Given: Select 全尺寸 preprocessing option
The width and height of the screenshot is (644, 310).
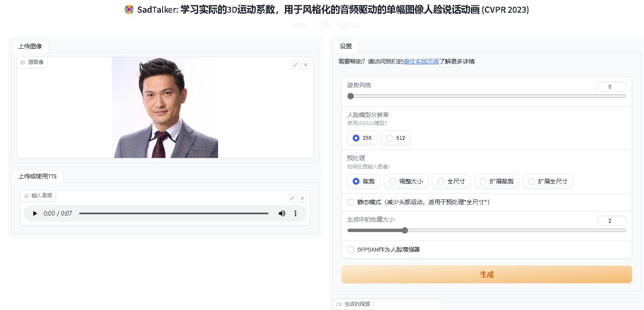Looking at the screenshot, I should coord(451,181).
